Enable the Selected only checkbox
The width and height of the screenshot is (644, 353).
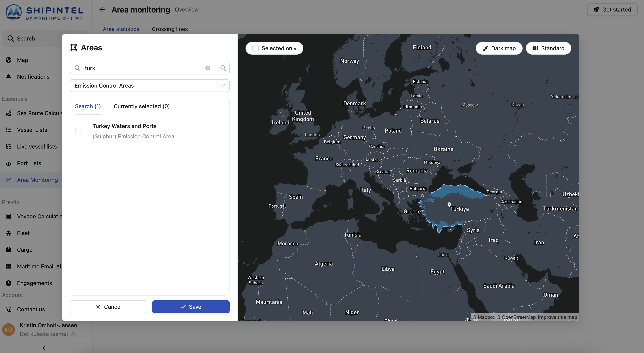pos(255,48)
